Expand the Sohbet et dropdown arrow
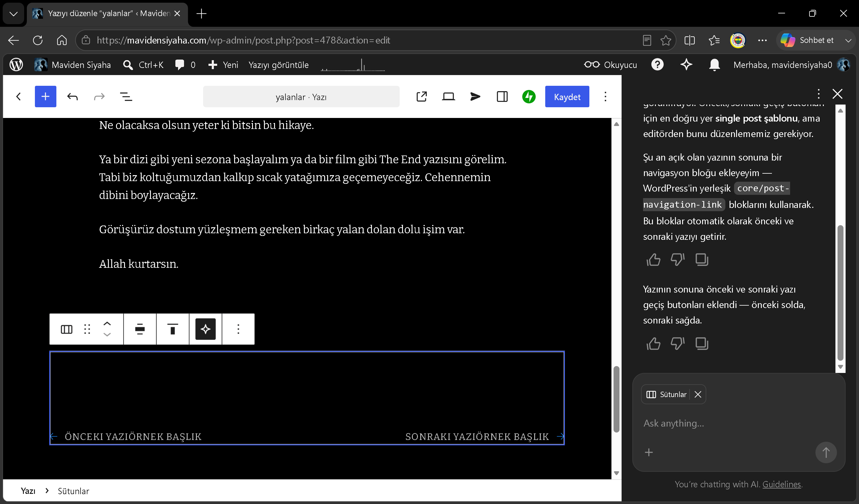 pos(848,41)
